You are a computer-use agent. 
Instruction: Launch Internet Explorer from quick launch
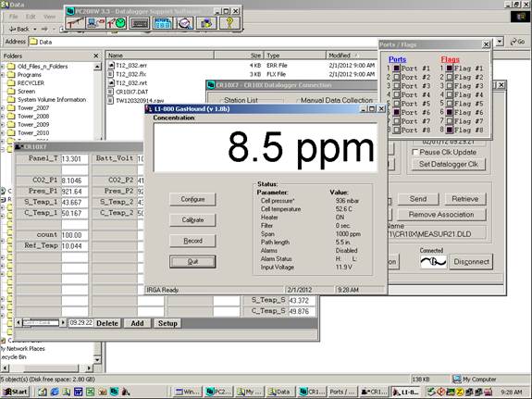pyautogui.click(x=55, y=392)
